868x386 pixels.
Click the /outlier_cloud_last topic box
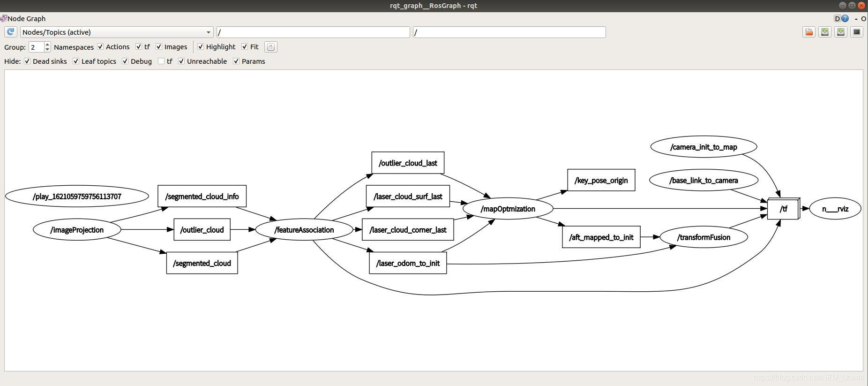coord(408,163)
